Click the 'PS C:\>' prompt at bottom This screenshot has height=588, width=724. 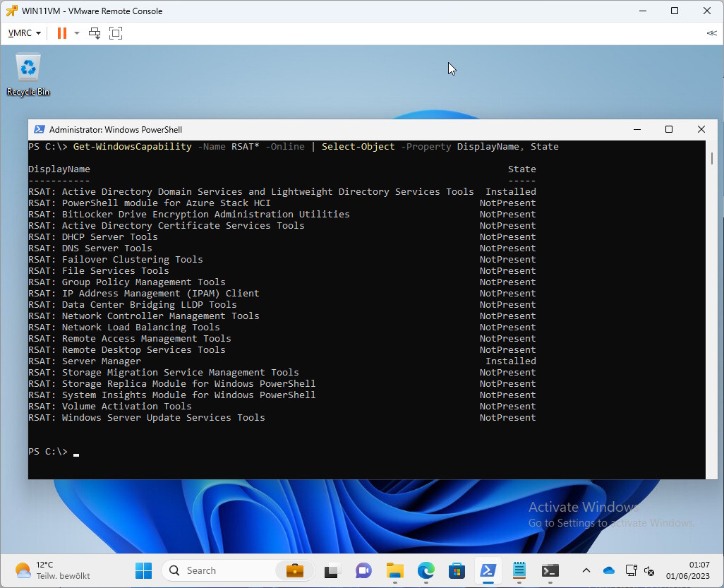[x=48, y=451]
